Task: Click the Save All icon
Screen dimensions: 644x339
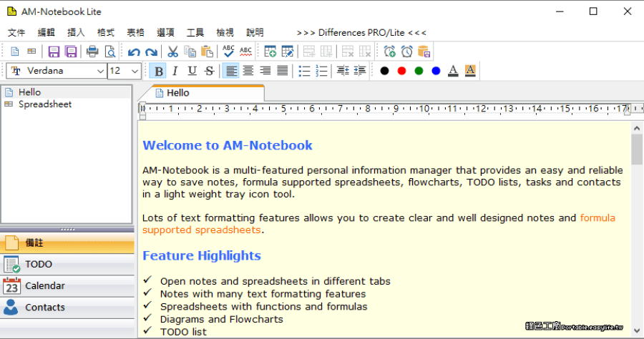Action: tap(71, 51)
